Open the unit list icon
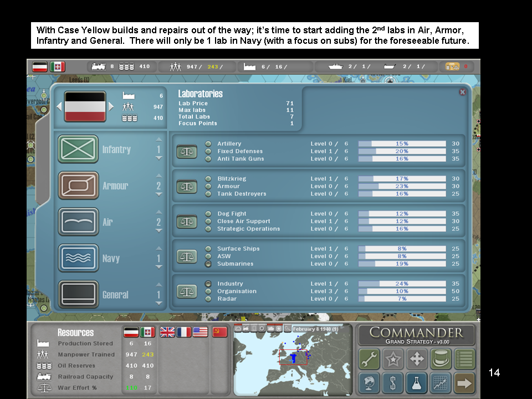The width and height of the screenshot is (532, 399). point(464,359)
